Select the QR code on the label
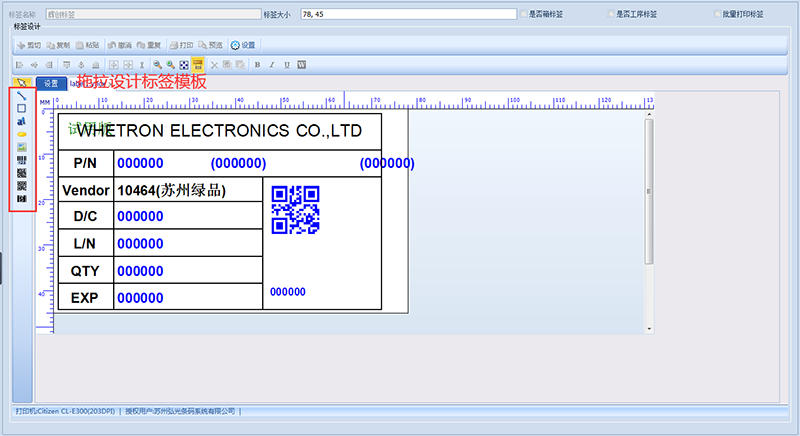 (295, 210)
